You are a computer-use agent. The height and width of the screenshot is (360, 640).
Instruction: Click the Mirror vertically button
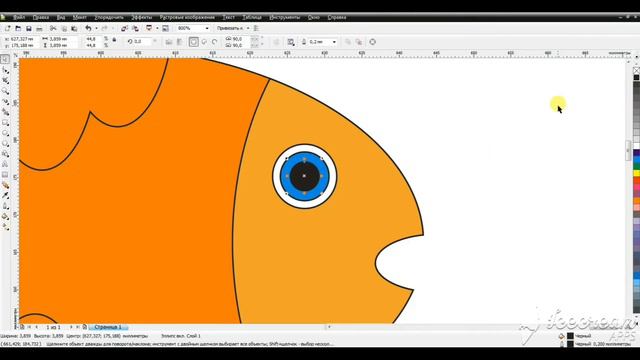click(x=179, y=42)
